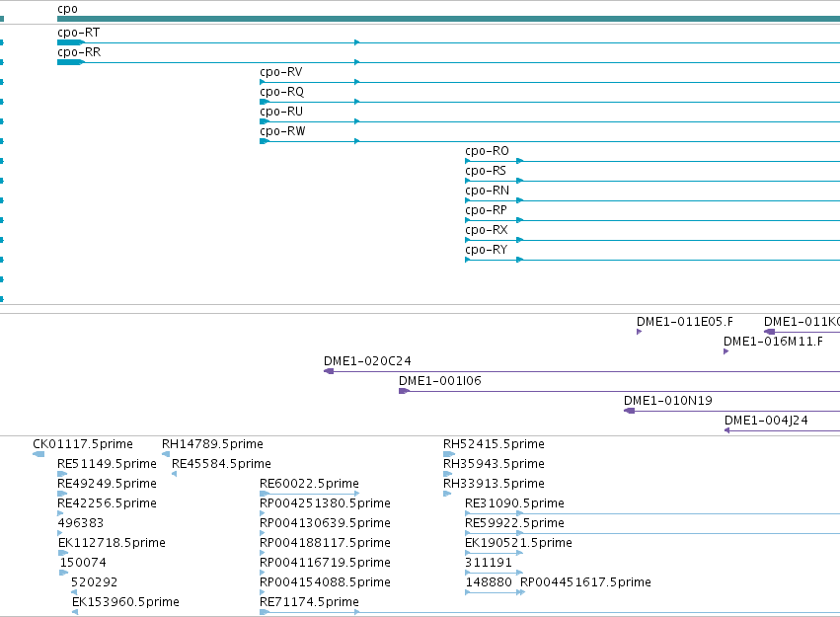Select EST RP004188117.5prime

pyautogui.click(x=325, y=543)
